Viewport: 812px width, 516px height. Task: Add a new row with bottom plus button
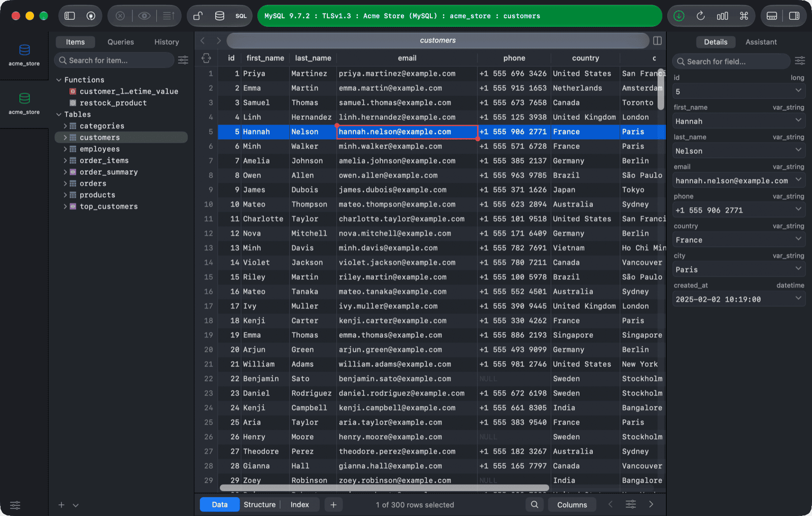click(333, 504)
